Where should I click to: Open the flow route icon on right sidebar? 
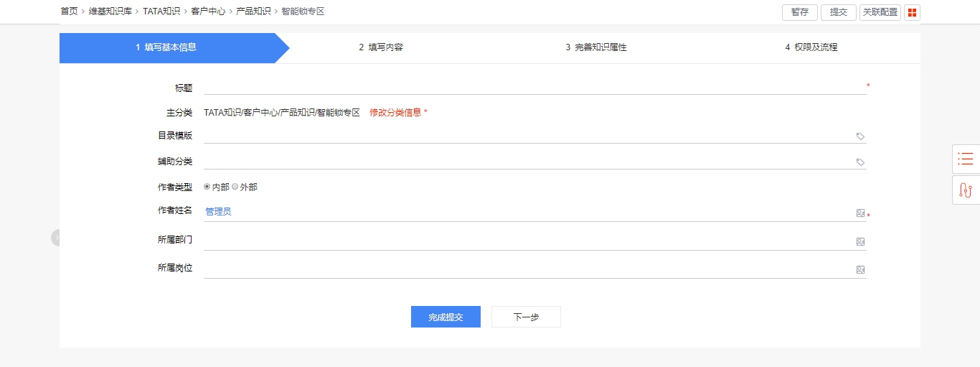[x=966, y=190]
